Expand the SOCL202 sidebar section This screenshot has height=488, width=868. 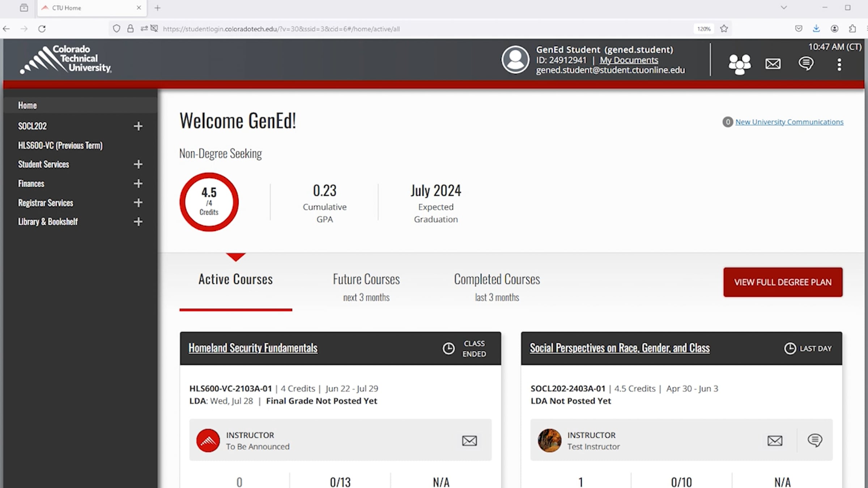point(138,126)
